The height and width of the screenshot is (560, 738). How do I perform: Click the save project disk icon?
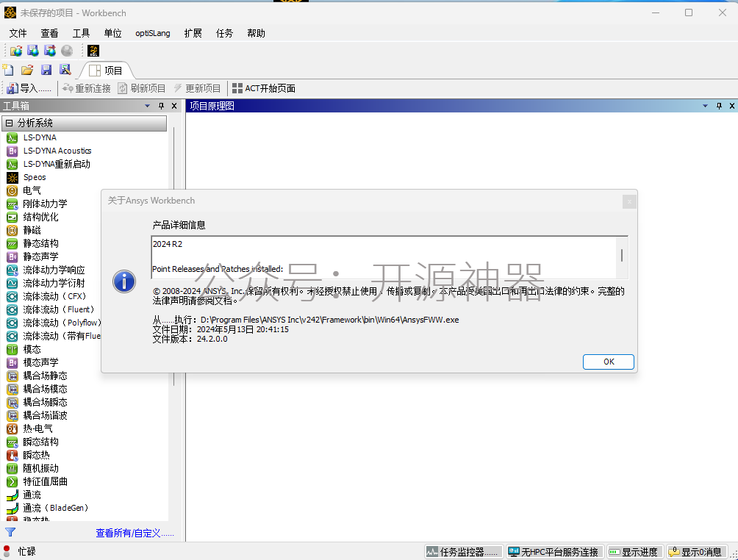tap(46, 70)
